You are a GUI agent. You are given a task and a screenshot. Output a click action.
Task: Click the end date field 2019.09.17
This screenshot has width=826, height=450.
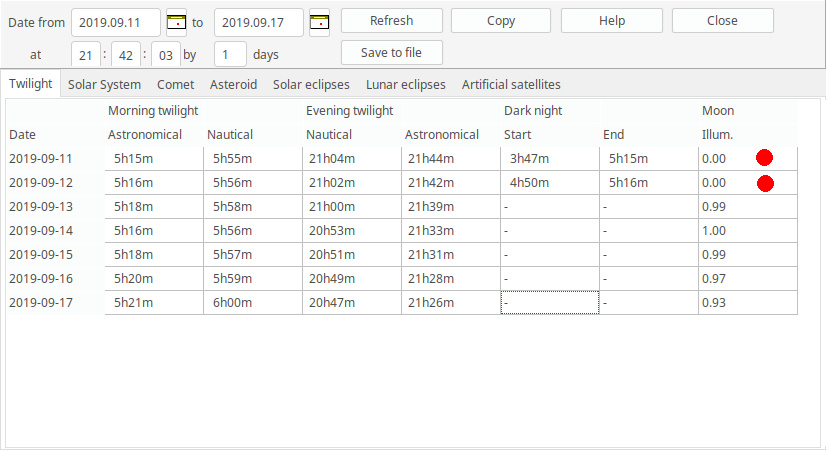[258, 21]
